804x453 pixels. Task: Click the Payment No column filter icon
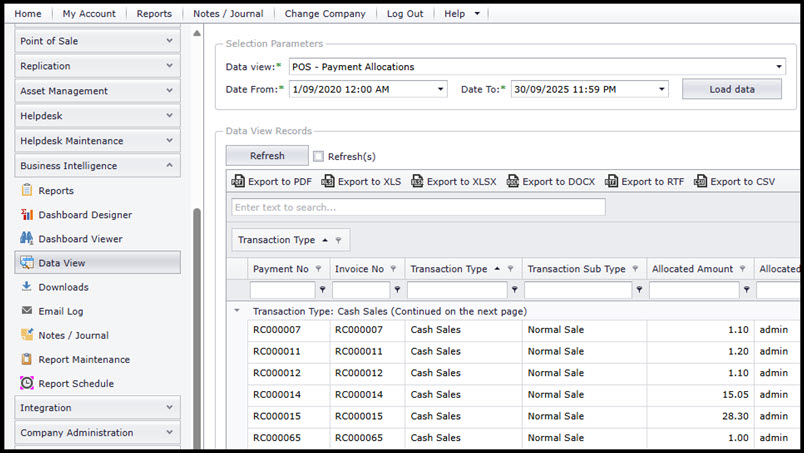coord(319,269)
